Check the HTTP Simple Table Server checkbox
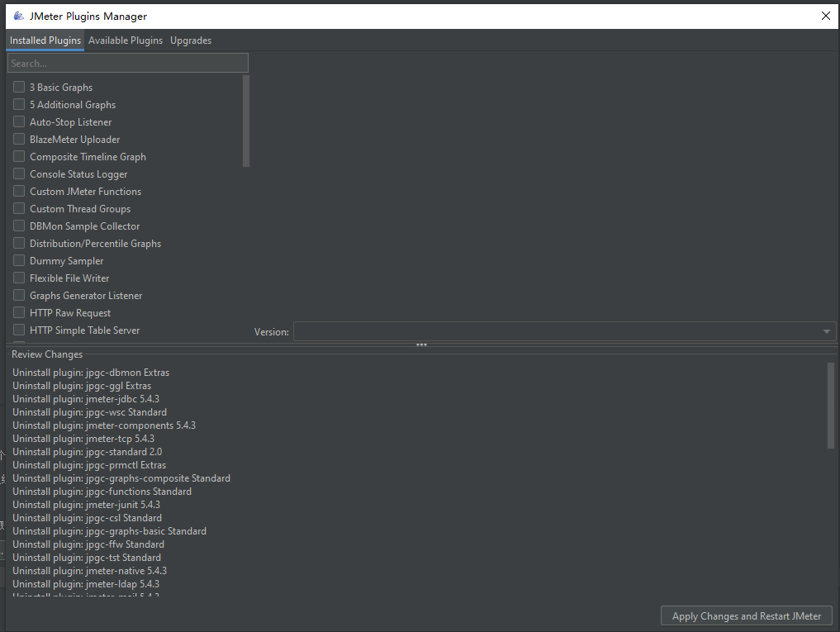Screen dimensions: 840x632 (19, 330)
